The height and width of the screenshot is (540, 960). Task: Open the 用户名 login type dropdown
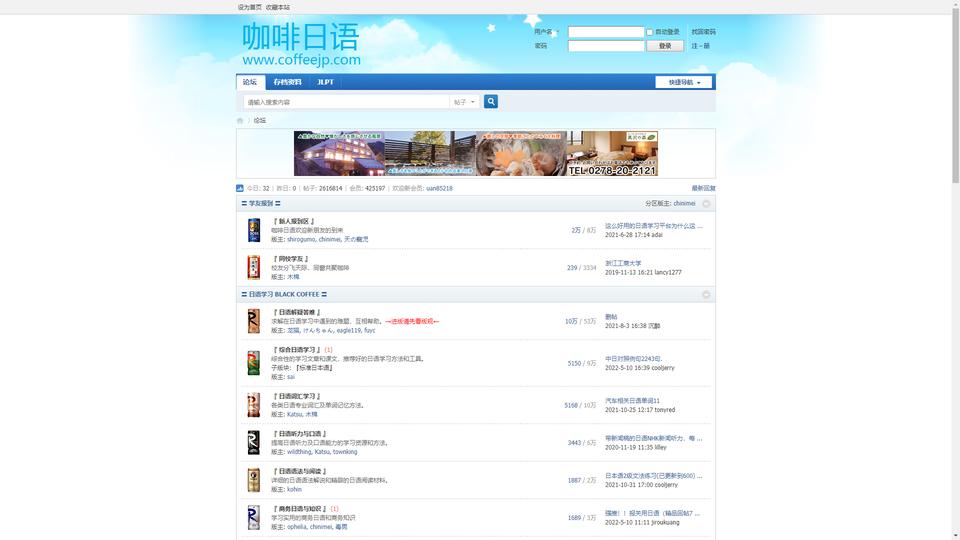pyautogui.click(x=545, y=32)
